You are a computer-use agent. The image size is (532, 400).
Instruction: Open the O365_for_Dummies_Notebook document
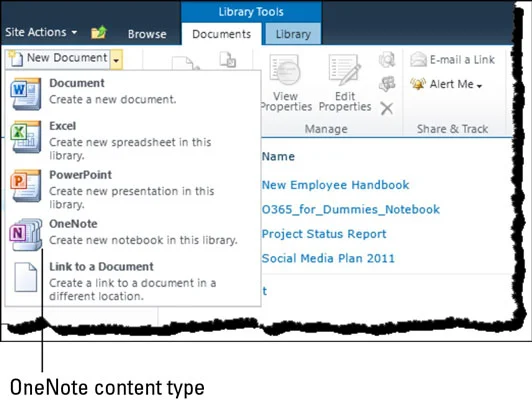tap(350, 209)
